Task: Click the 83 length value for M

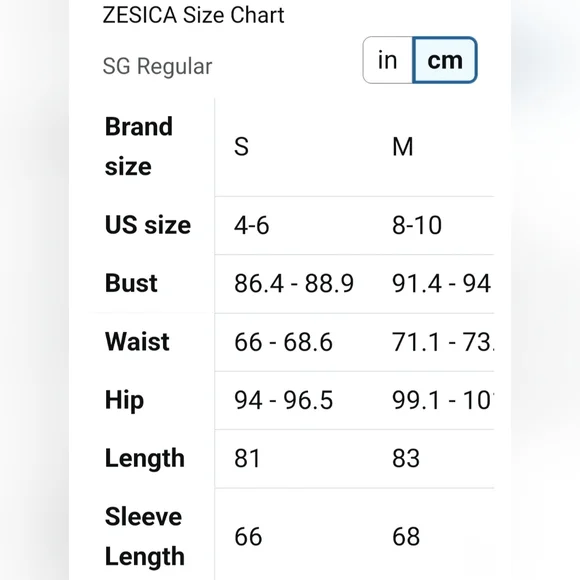Action: (x=406, y=459)
